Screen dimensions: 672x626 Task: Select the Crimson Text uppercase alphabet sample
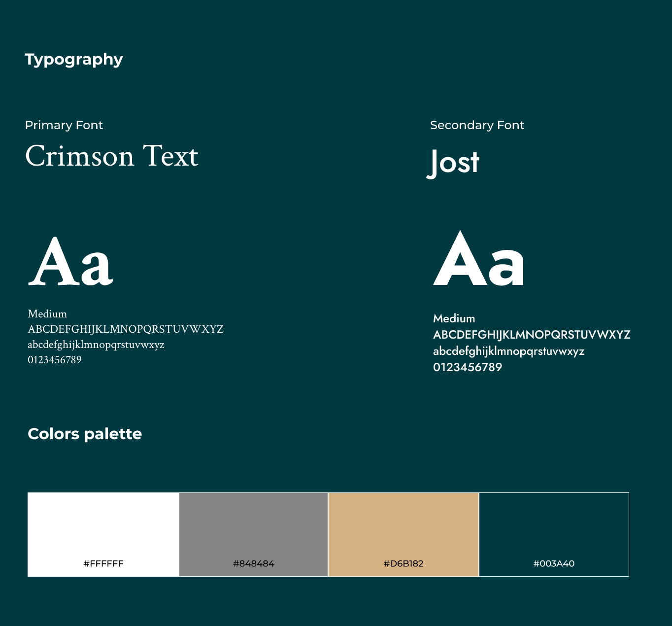[x=126, y=329]
